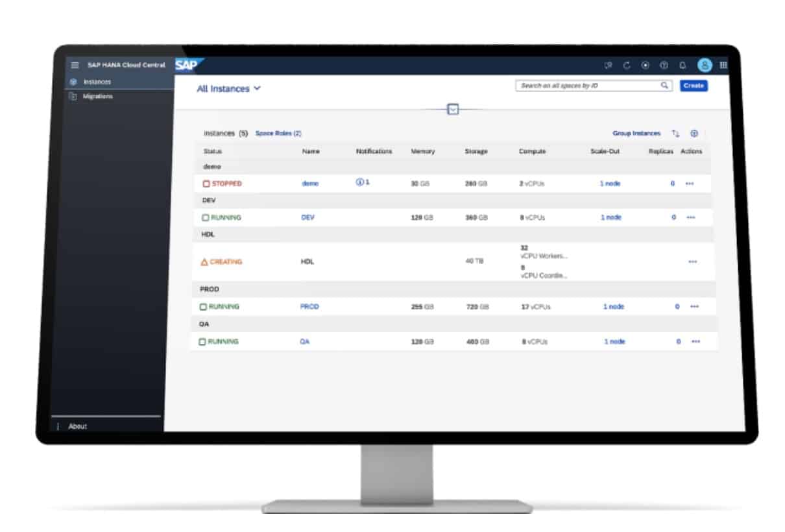Click the Create button
Screen dimensions: 785x532
point(694,86)
